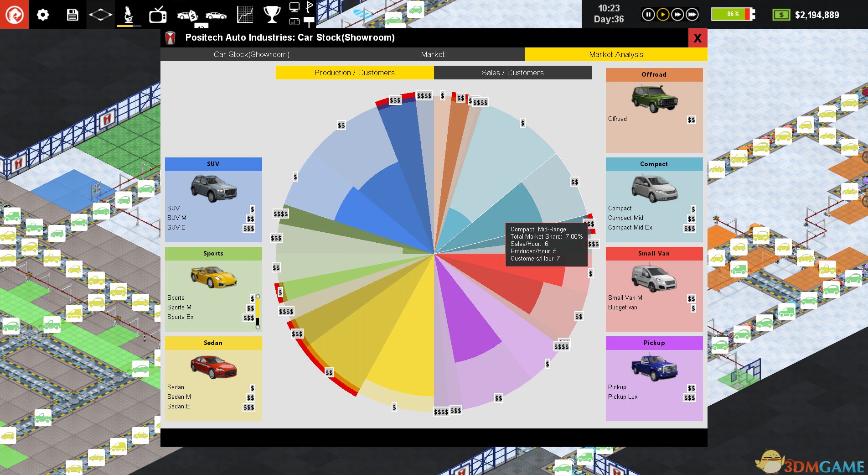
Task: Set game to normal play speed
Action: pos(663,15)
